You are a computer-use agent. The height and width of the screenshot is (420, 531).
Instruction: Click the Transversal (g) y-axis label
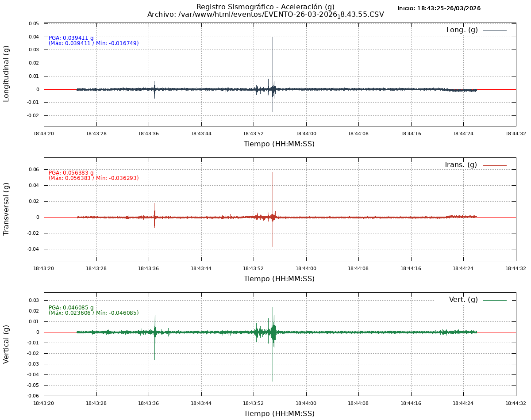[x=6, y=209]
